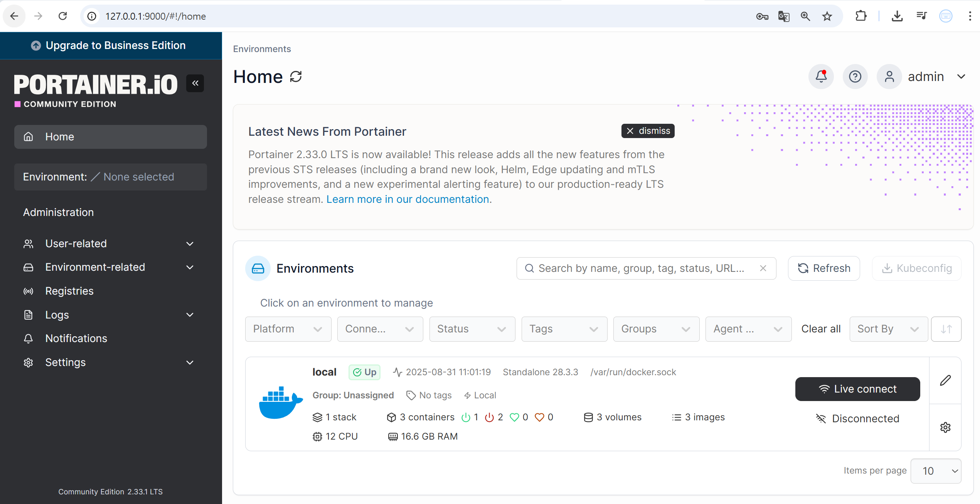Click the bookmark star icon in address bar
This screenshot has width=980, height=504.
827,16
